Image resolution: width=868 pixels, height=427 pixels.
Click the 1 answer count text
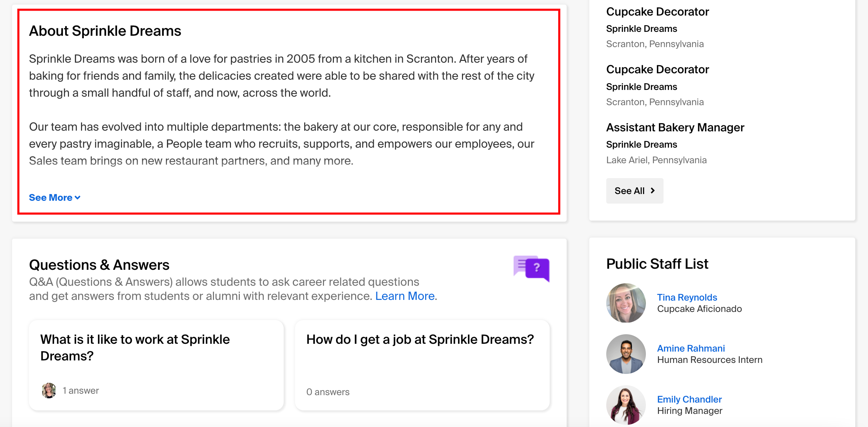(x=81, y=391)
